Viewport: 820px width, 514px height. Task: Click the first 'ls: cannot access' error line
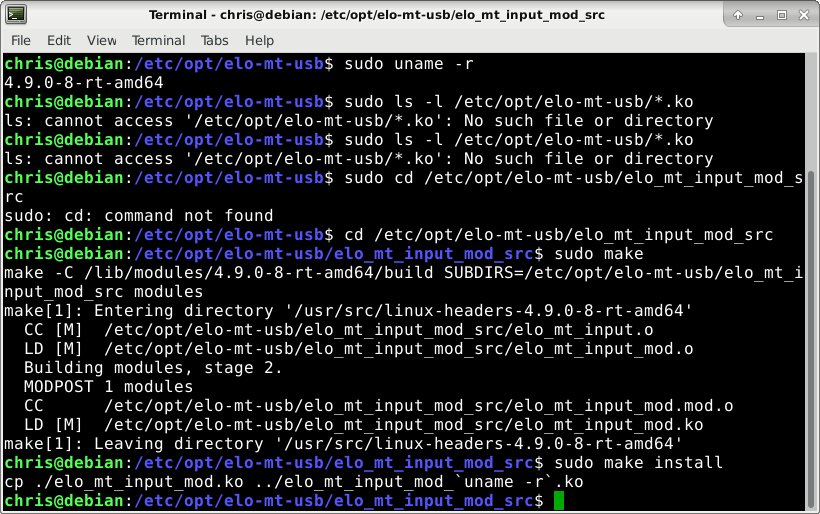(358, 121)
